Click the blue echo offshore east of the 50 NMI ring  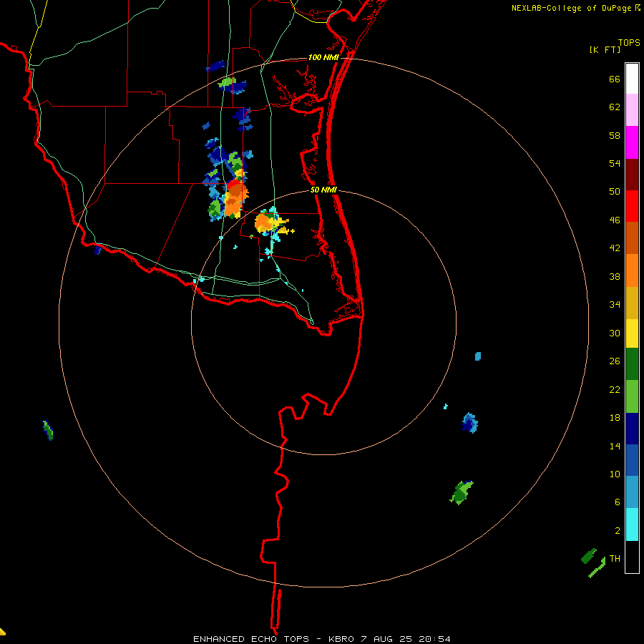(470, 423)
